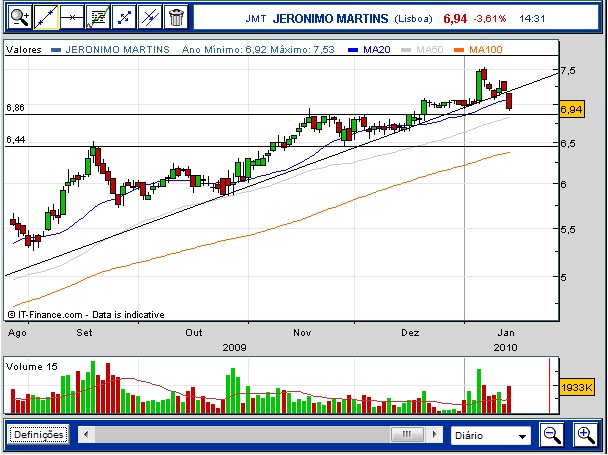Click the Valores label in chart legend
608x455 pixels.
click(24, 50)
